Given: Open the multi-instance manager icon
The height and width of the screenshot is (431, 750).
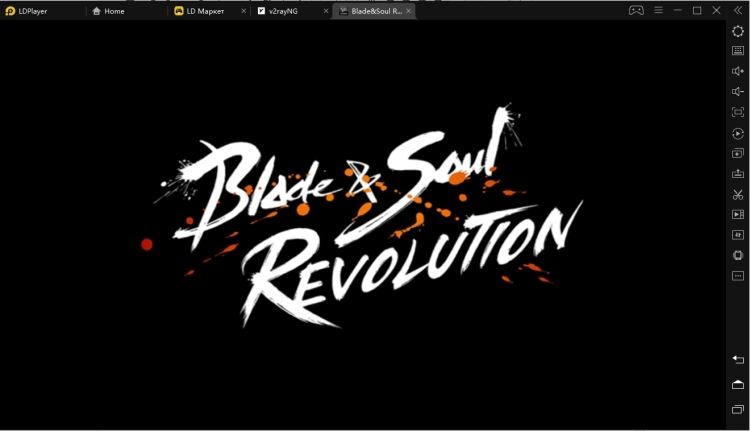Looking at the screenshot, I should (738, 154).
